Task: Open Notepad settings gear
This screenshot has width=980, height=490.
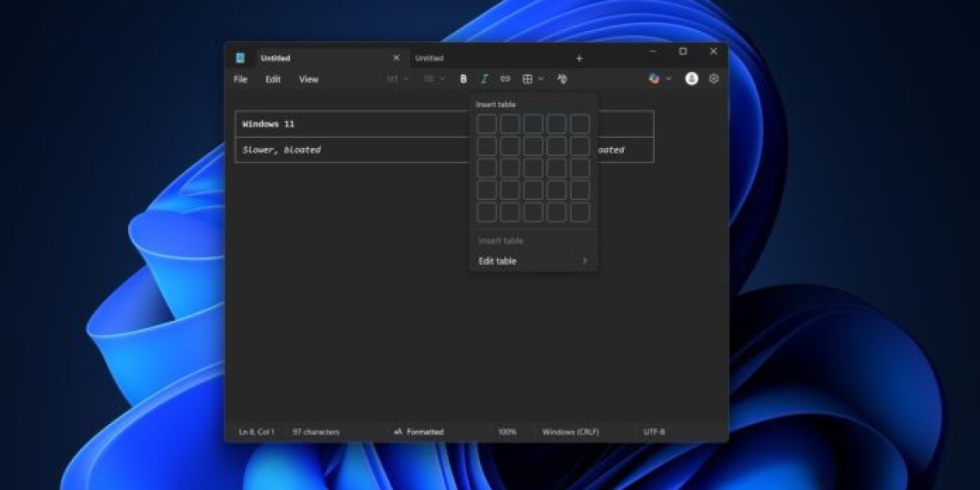Action: coord(714,79)
